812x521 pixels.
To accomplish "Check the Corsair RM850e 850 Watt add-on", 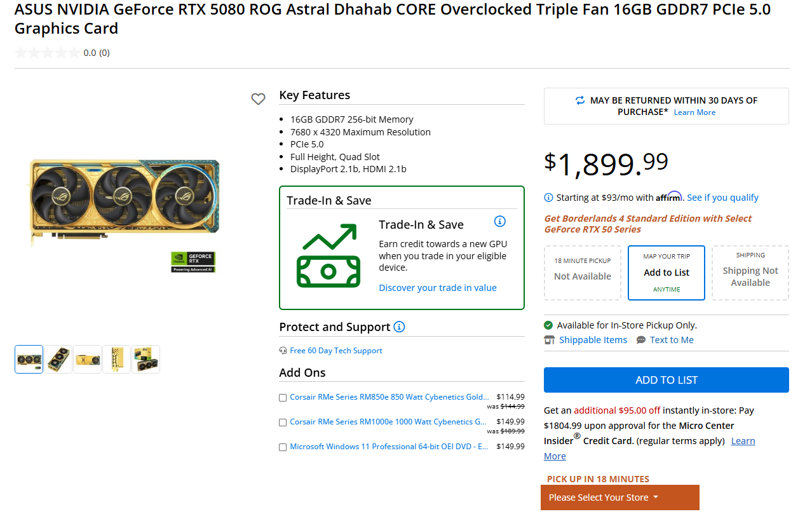I will click(x=283, y=397).
